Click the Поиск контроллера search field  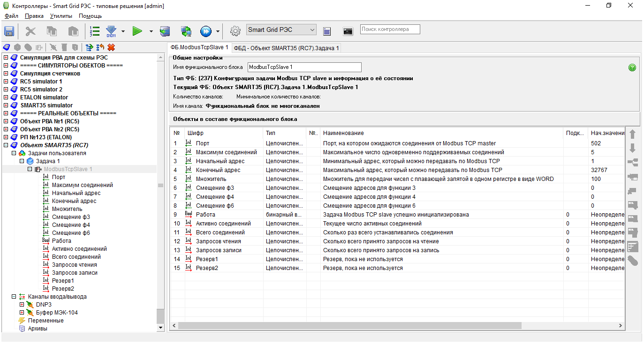[390, 29]
